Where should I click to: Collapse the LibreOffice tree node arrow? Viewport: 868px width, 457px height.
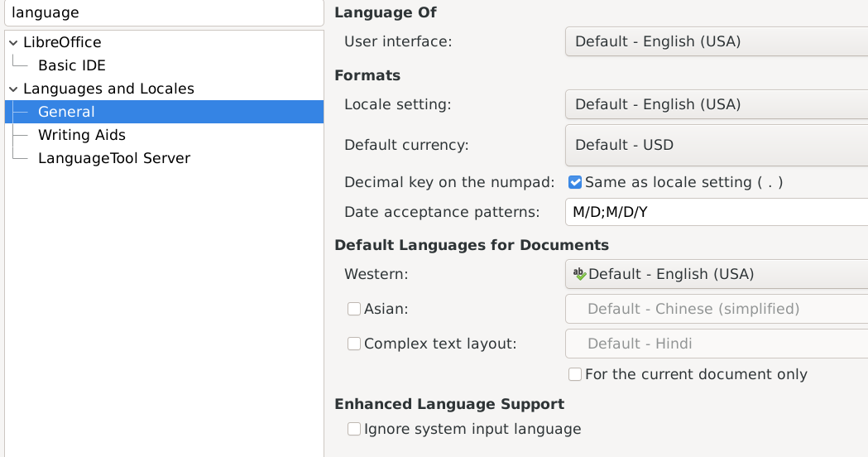click(13, 42)
